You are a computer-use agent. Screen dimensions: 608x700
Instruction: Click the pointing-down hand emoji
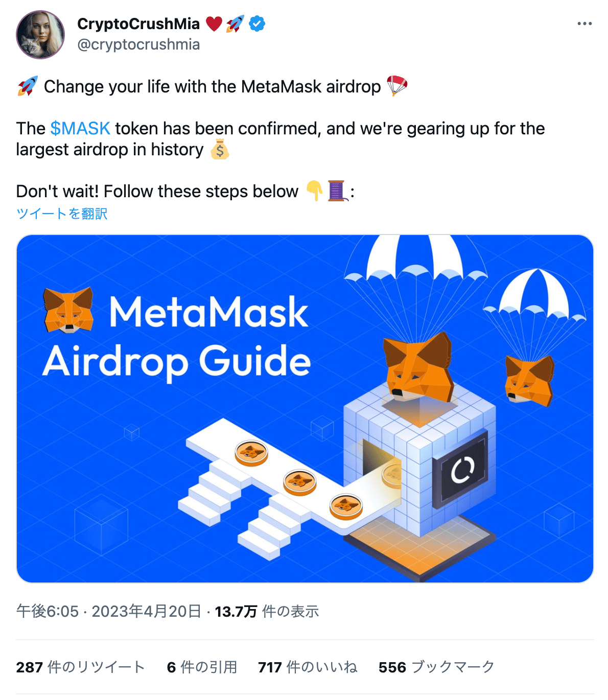(314, 191)
